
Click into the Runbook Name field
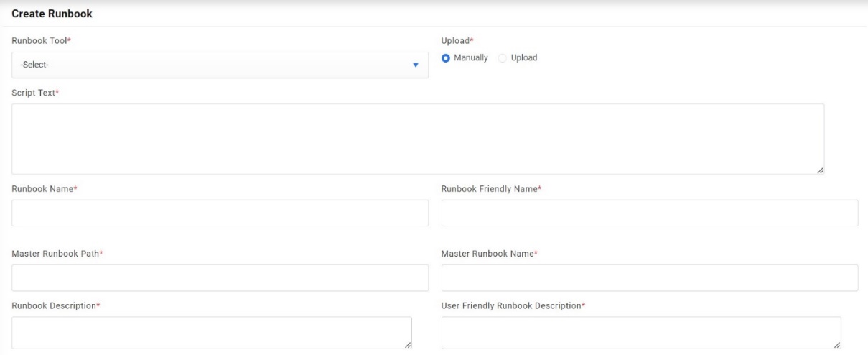tap(220, 213)
